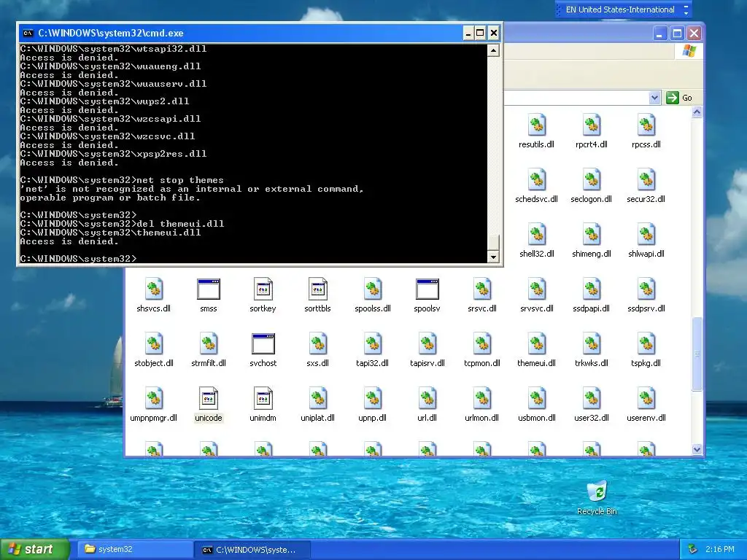
Task: Select the ssdpapi.dll file icon
Action: point(591,289)
